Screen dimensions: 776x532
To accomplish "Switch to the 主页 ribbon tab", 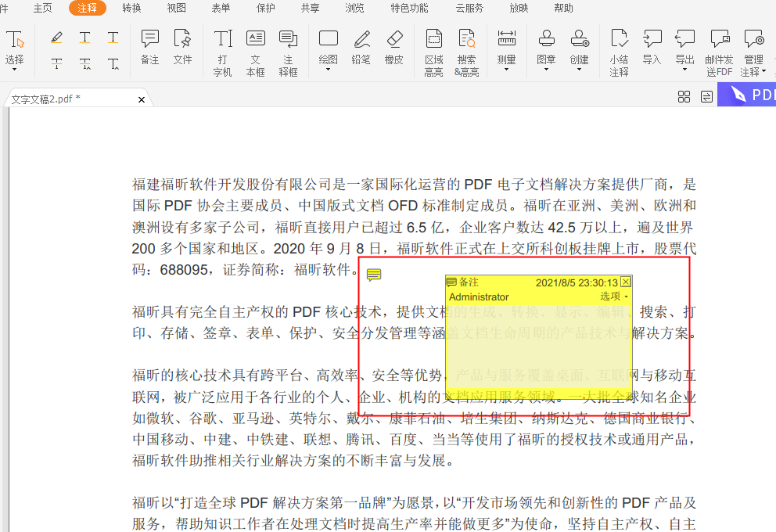I will point(43,9).
